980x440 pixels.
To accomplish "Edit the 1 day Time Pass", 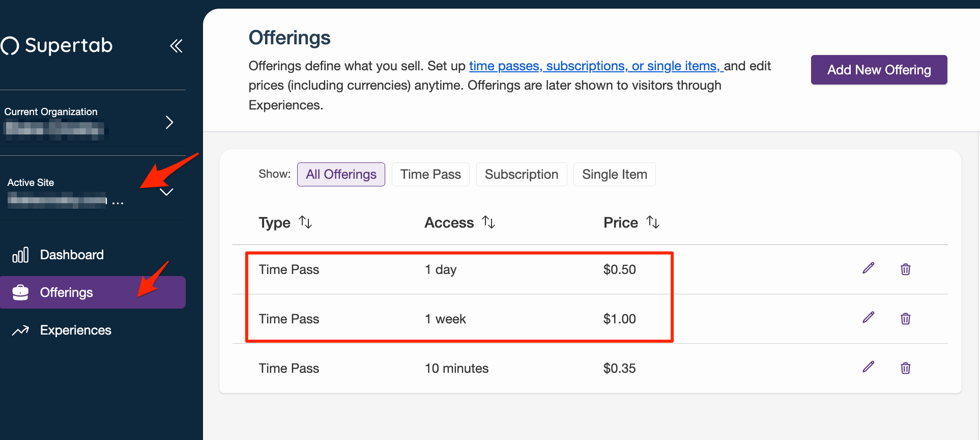I will [868, 268].
